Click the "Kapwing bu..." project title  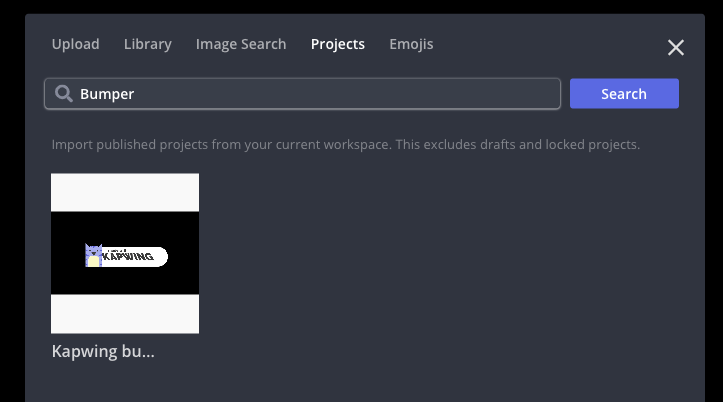click(103, 351)
